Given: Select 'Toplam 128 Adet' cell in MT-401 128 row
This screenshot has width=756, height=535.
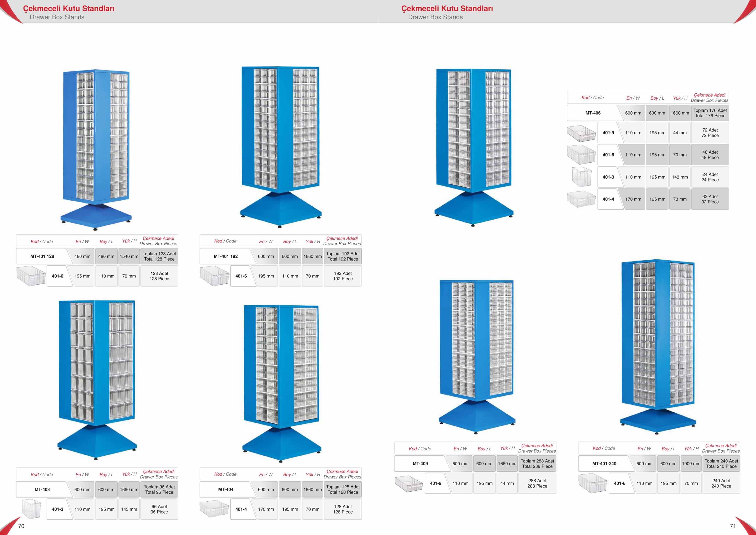Looking at the screenshot, I should point(159,256).
